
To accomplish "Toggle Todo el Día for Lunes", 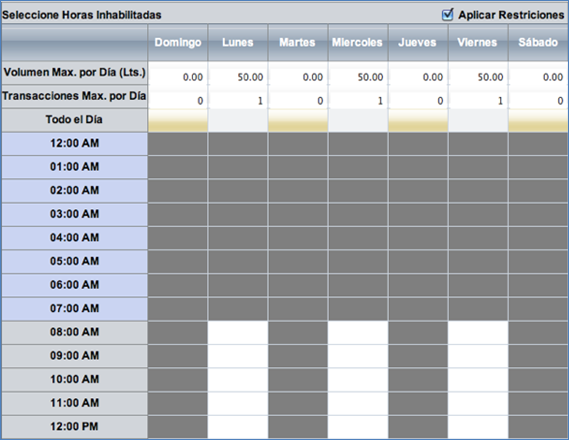I will pos(238,120).
